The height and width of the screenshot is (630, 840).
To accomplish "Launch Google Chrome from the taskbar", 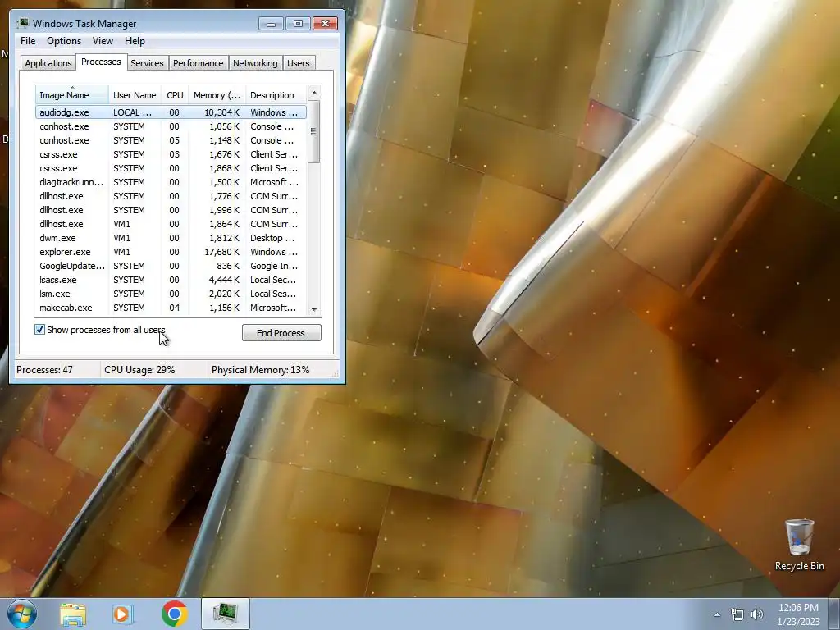I will click(x=174, y=614).
